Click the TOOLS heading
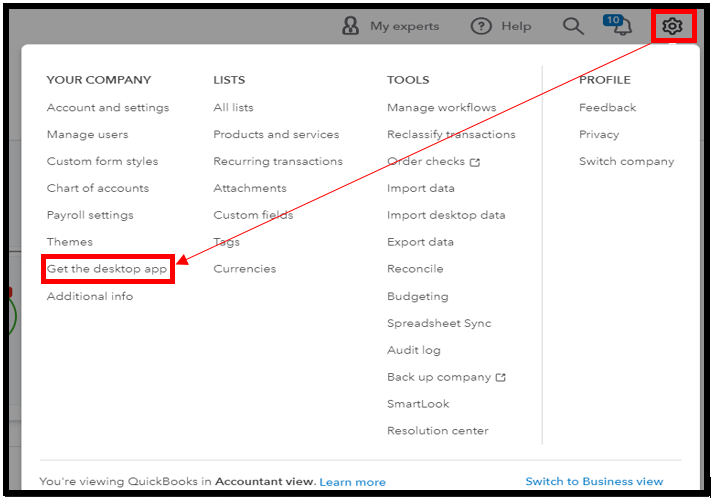This screenshot has width=715, height=499. [x=408, y=80]
